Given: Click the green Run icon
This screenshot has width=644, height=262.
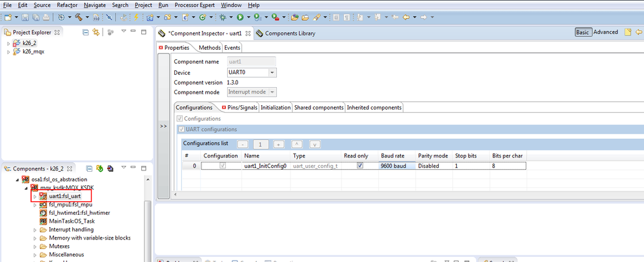Looking at the screenshot, I should click(x=240, y=17).
